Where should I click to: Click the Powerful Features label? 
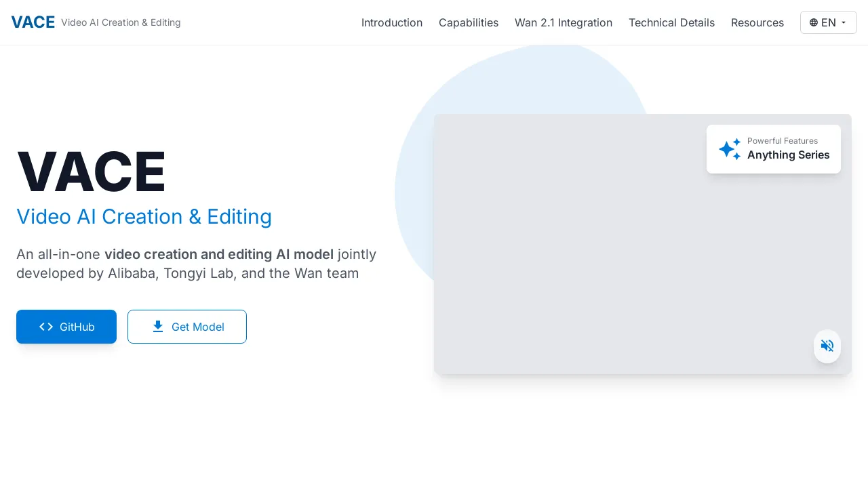click(783, 141)
